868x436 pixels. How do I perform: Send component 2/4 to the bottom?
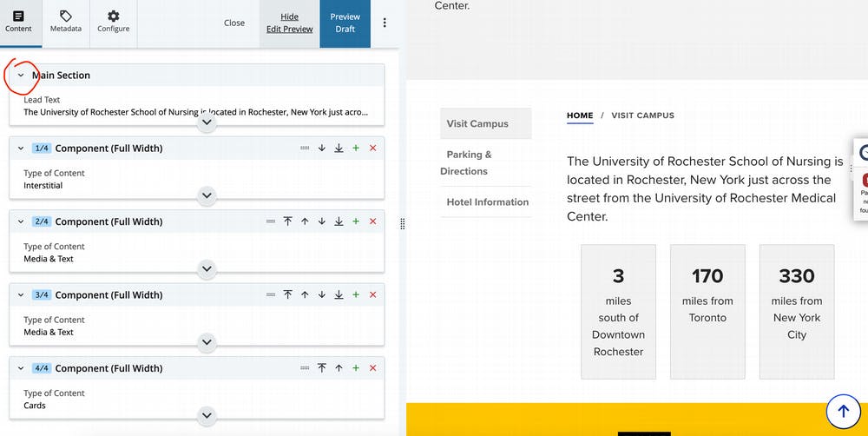point(339,221)
